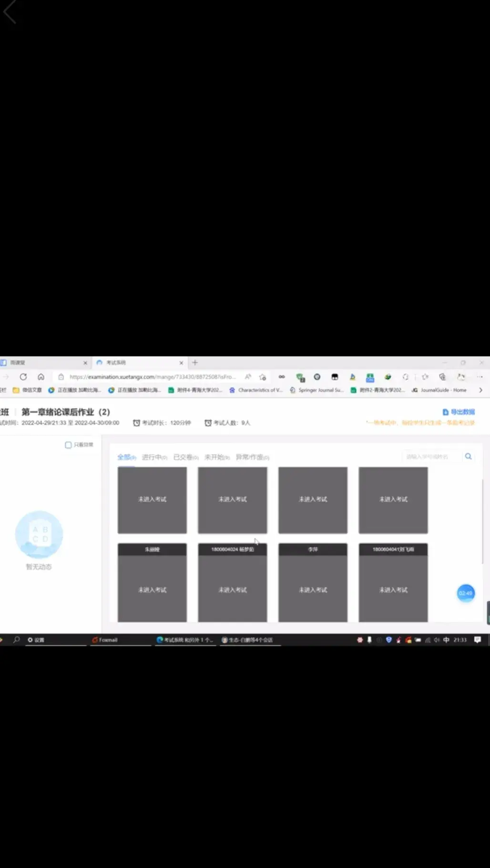
Task: Open the new tab plus button
Action: coord(195,362)
